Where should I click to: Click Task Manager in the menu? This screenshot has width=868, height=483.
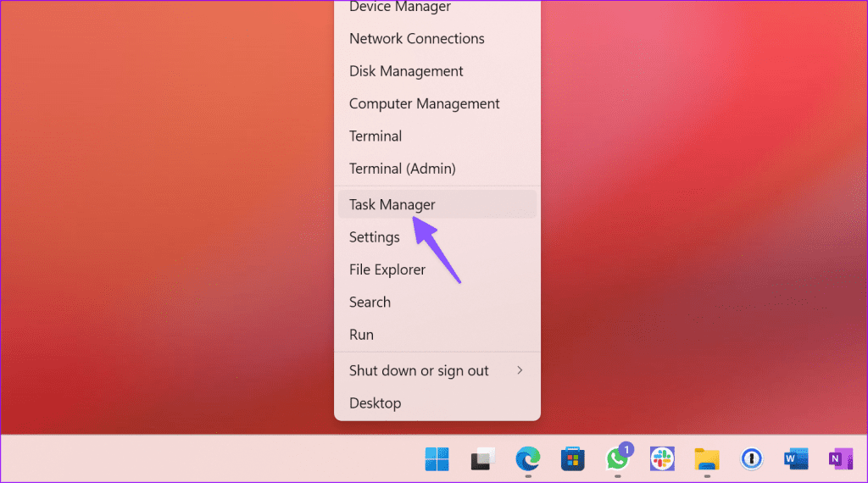coord(437,205)
